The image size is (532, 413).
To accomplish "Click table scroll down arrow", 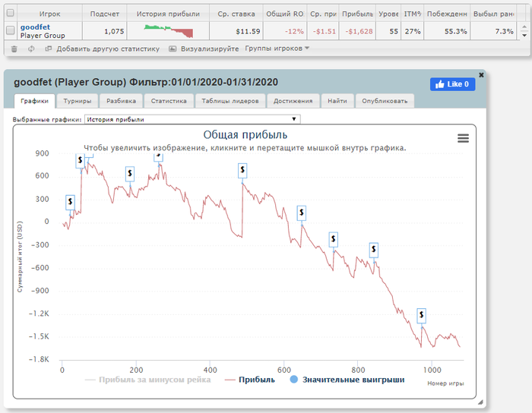I will click(524, 35).
